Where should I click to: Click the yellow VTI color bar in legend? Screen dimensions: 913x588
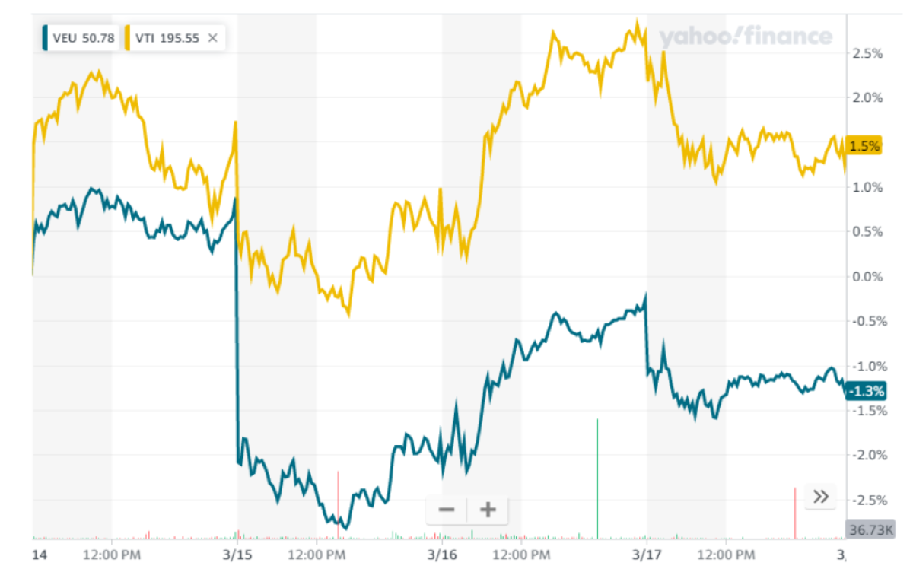pyautogui.click(x=129, y=37)
